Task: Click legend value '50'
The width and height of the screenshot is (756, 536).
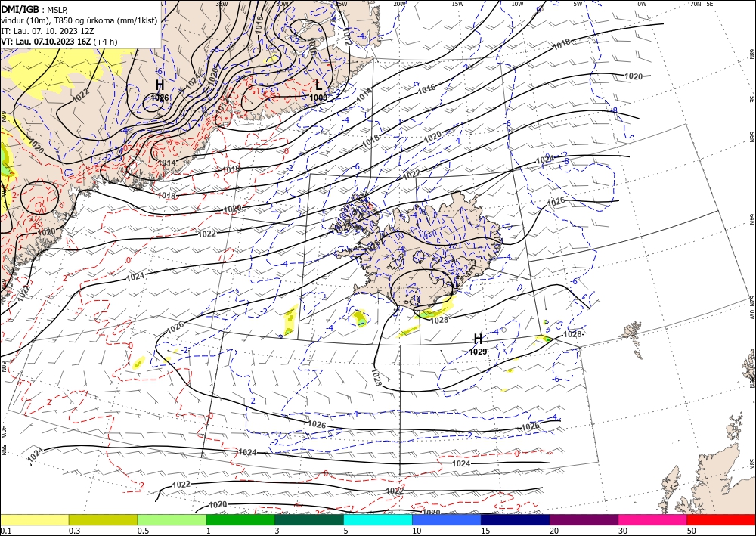Action: (x=692, y=531)
